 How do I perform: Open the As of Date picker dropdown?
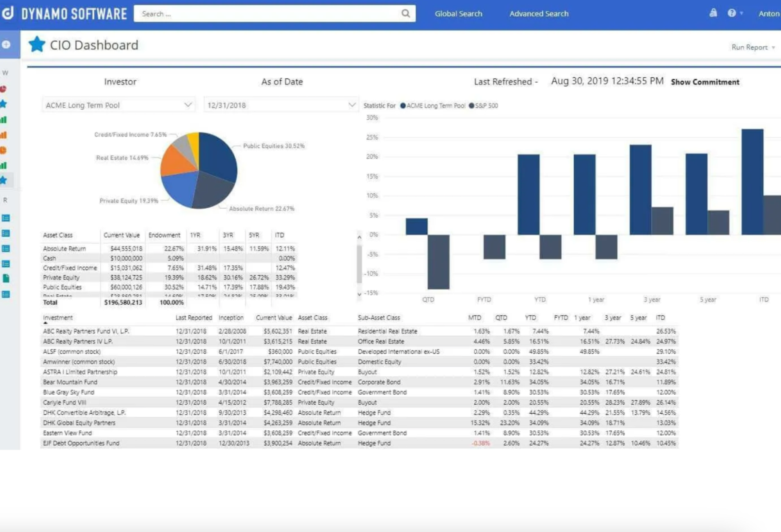[351, 105]
